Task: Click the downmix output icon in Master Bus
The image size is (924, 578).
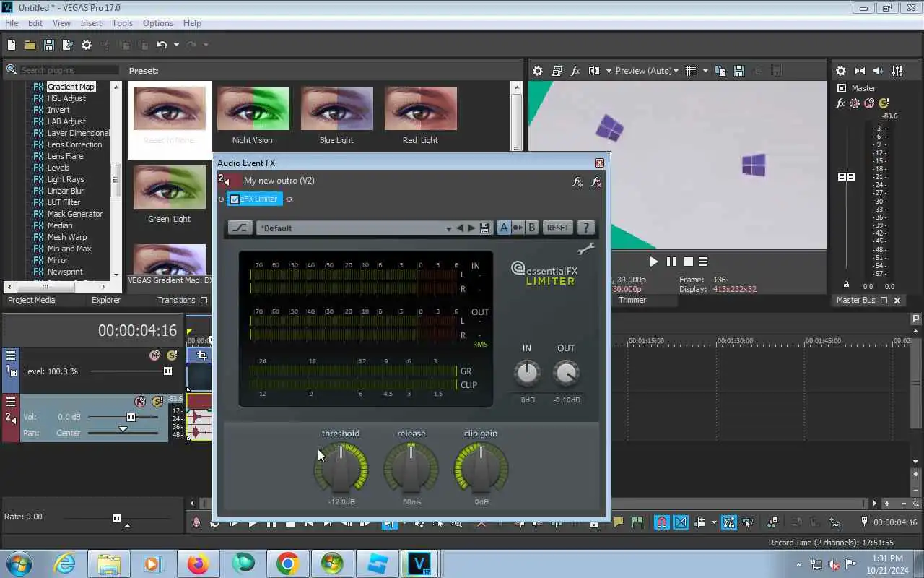Action: point(860,71)
